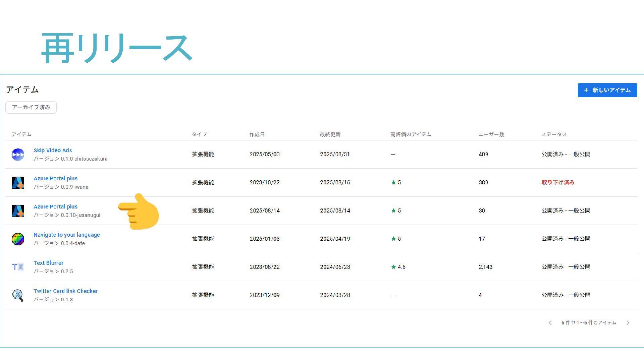This screenshot has height=362, width=644.
Task: Open the Twitter Card link Checker link
Action: (65, 291)
